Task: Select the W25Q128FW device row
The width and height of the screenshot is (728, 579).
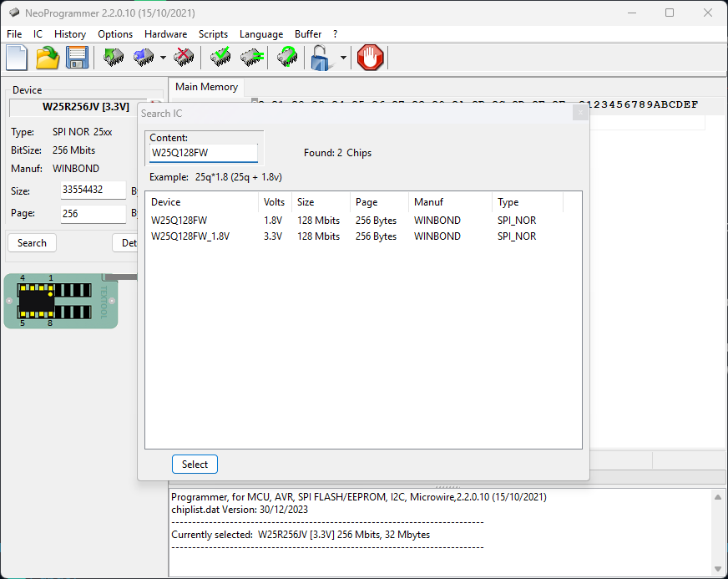Action: pyautogui.click(x=363, y=221)
